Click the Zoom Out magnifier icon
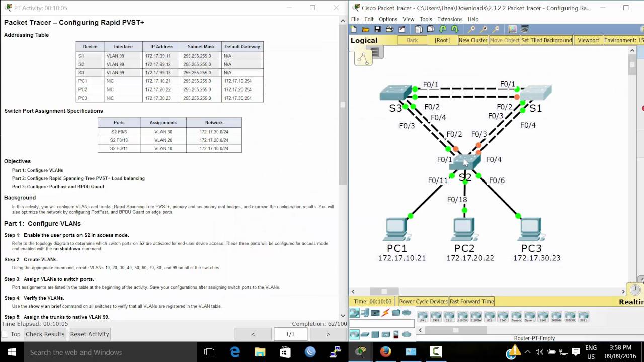This screenshot has width=644, height=362. (496, 29)
